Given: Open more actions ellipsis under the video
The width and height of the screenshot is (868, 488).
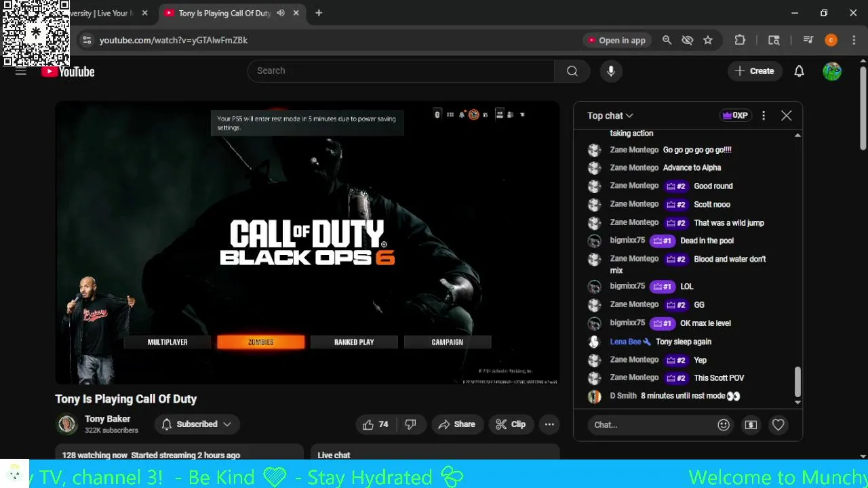Looking at the screenshot, I should pos(549,424).
